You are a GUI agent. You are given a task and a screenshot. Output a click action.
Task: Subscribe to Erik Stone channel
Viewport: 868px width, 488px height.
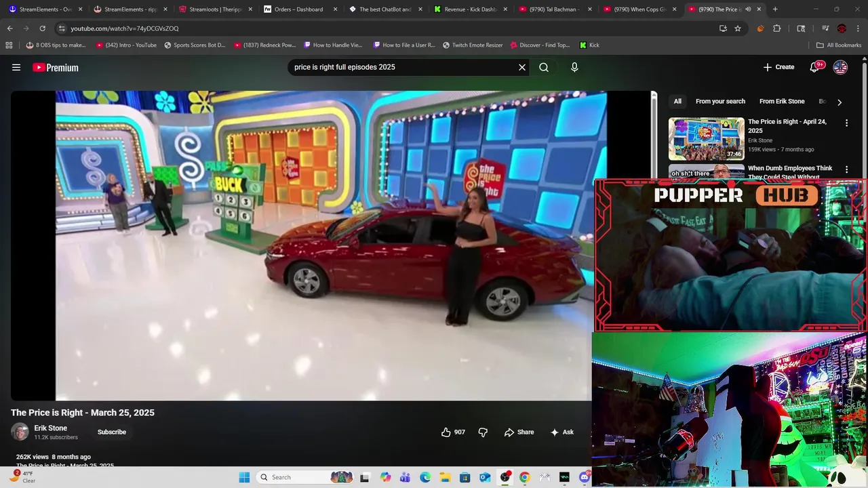(112, 432)
